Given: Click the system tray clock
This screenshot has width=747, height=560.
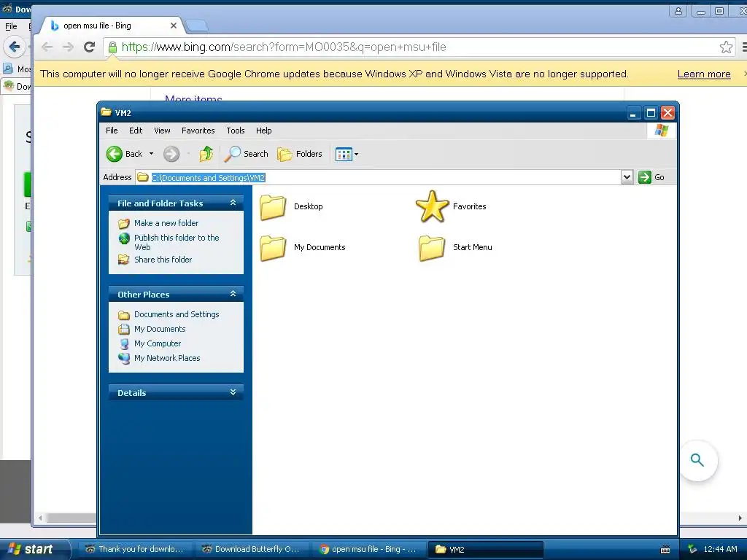Looking at the screenshot, I should (720, 549).
